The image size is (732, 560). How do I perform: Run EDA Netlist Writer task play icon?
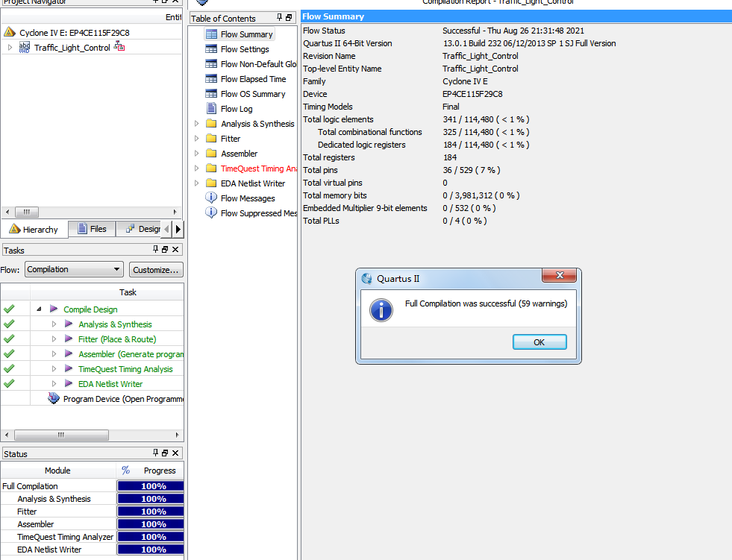click(69, 383)
